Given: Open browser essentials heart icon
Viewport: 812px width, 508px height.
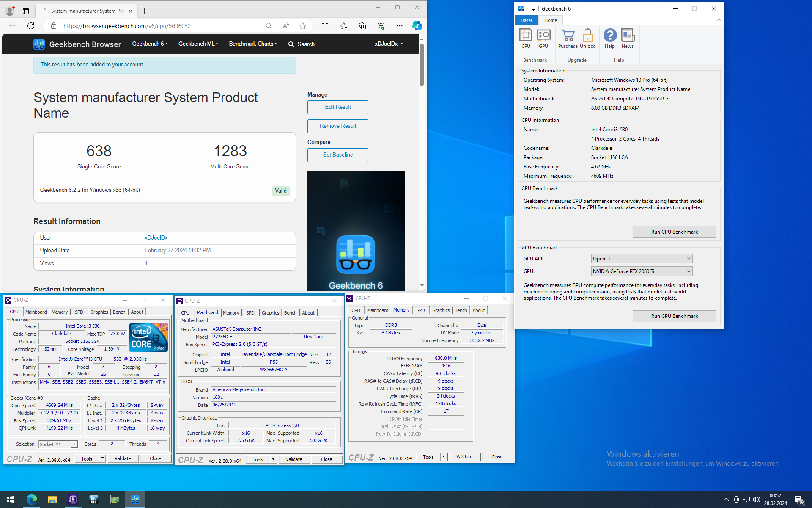Looking at the screenshot, I should point(381,26).
